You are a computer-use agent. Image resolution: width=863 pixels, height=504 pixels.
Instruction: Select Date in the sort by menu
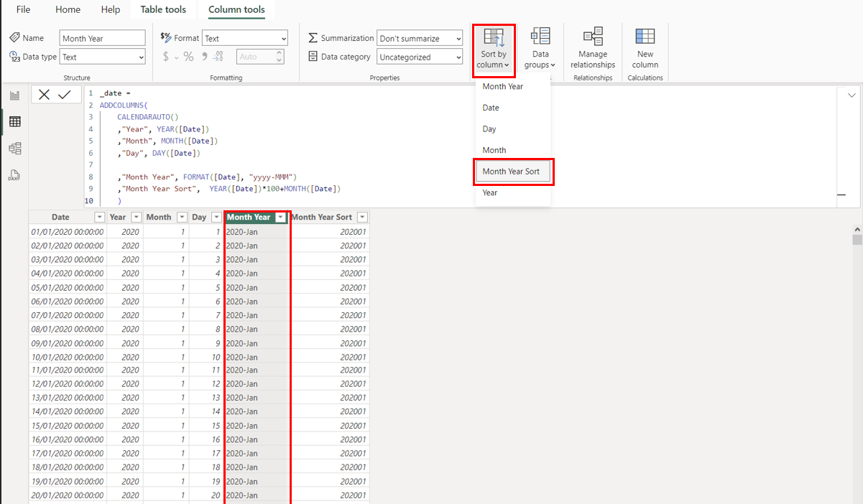point(491,108)
